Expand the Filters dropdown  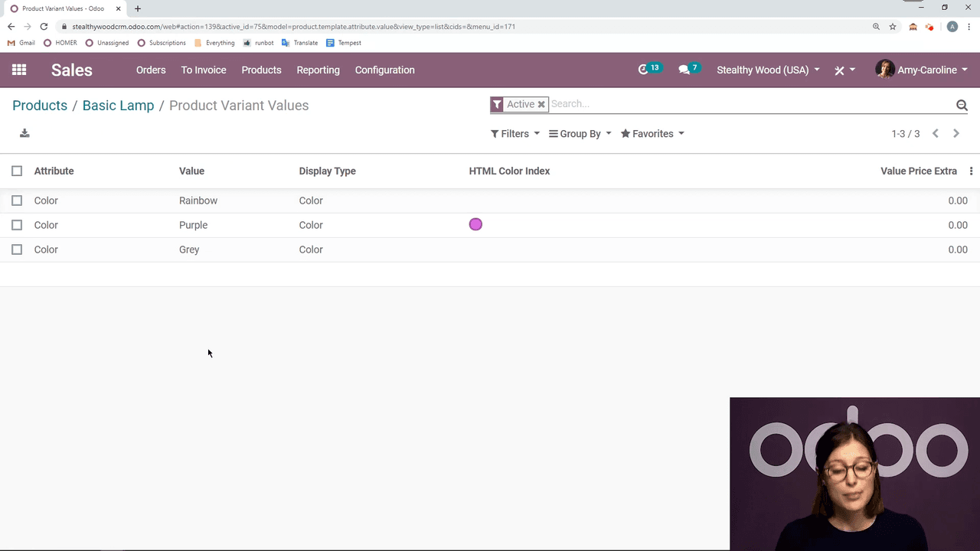pyautogui.click(x=514, y=134)
